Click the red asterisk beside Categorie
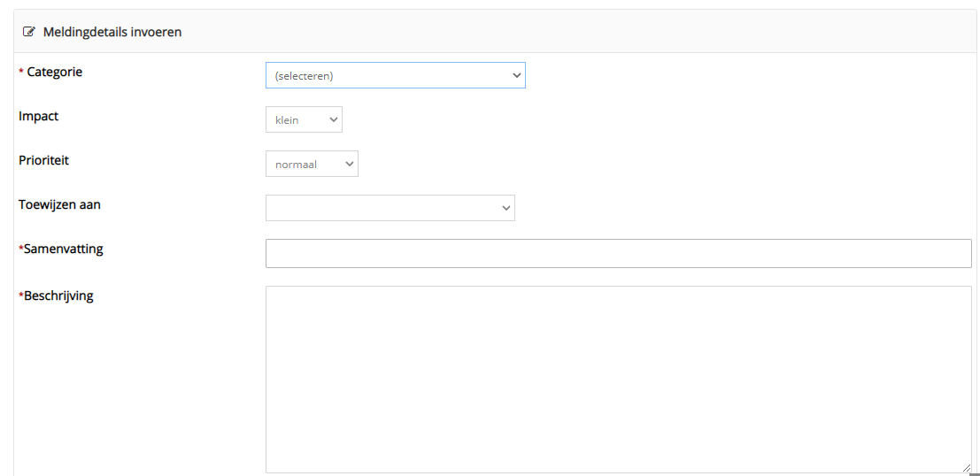980x476 pixels. tap(21, 73)
